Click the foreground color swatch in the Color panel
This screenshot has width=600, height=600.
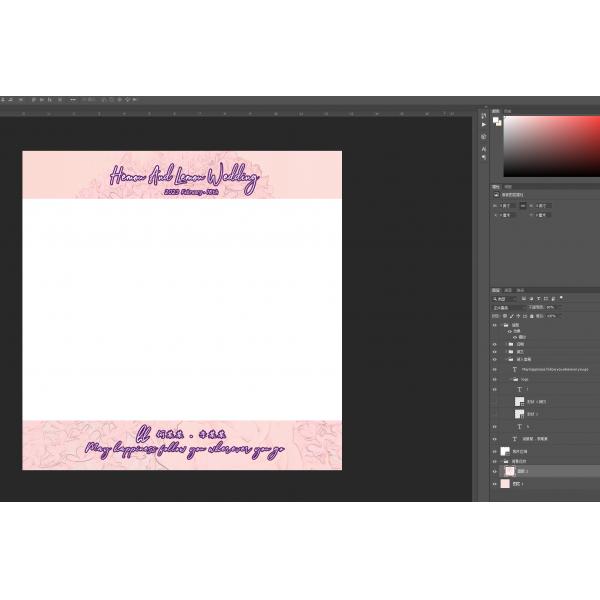click(496, 119)
